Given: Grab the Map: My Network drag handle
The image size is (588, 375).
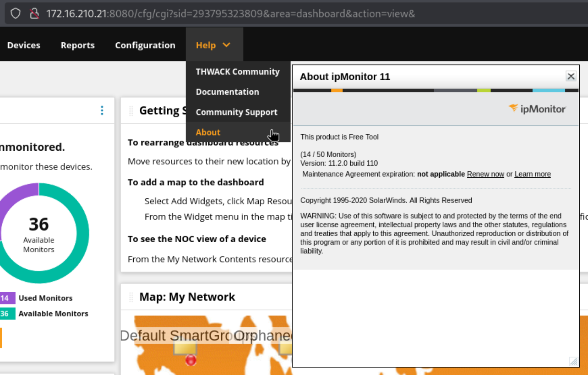Looking at the screenshot, I should pos(131,297).
